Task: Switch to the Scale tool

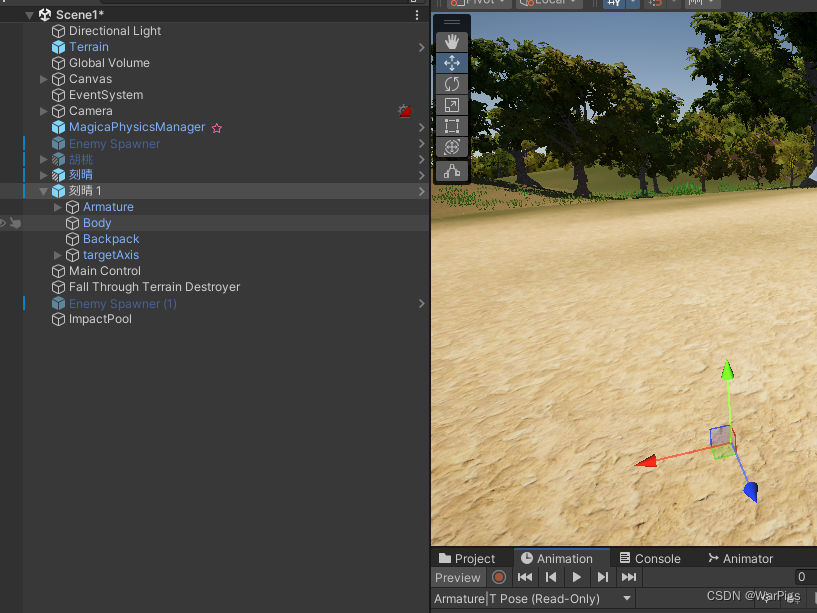Action: (x=451, y=104)
